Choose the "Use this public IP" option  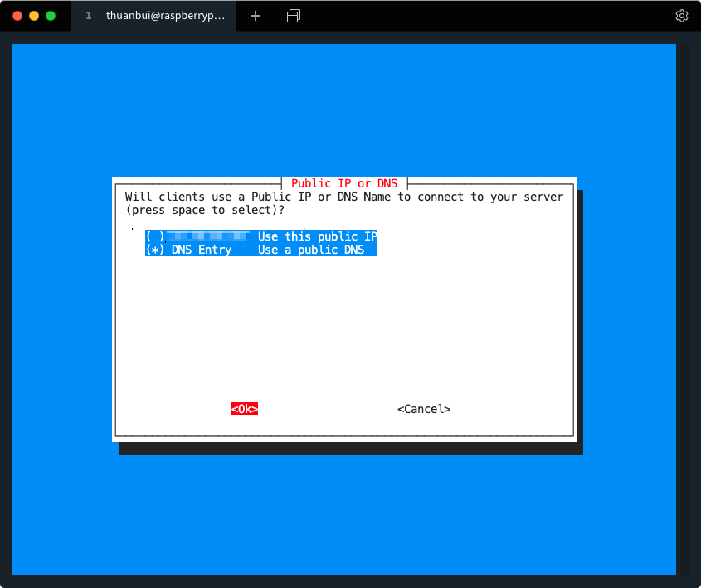[x=317, y=236]
